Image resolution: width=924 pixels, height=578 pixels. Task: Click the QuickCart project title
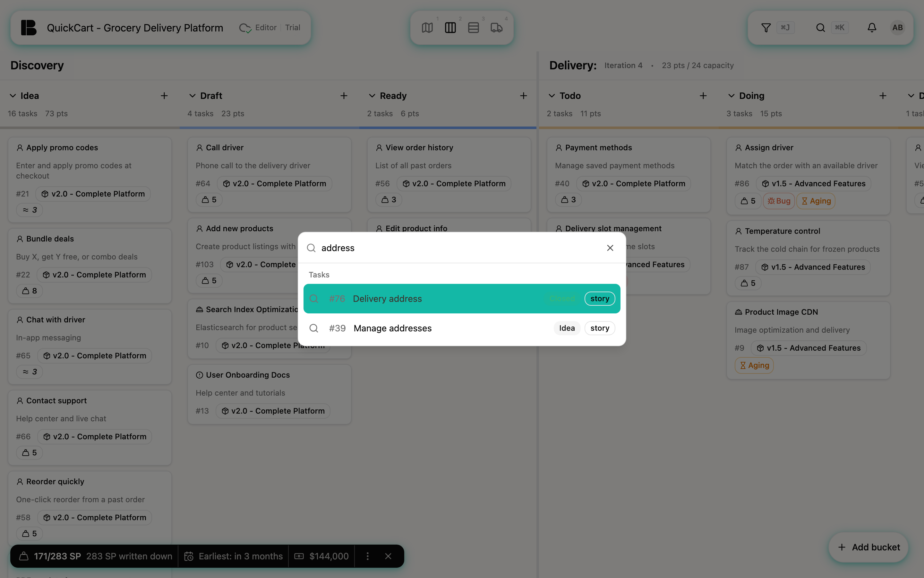pyautogui.click(x=135, y=28)
